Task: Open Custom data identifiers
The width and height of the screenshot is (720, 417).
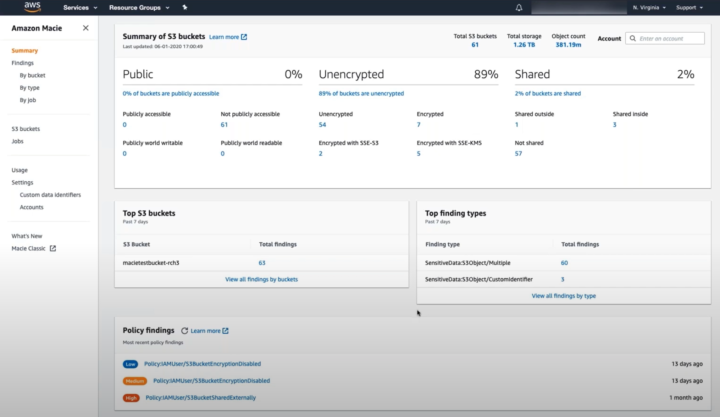Action: coord(50,195)
